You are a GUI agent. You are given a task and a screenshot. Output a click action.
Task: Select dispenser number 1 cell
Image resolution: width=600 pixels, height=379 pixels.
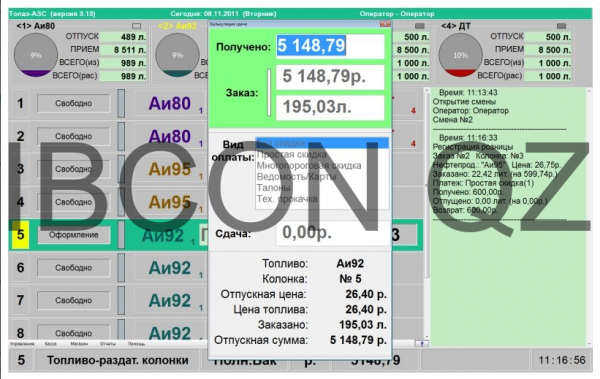coord(20,103)
